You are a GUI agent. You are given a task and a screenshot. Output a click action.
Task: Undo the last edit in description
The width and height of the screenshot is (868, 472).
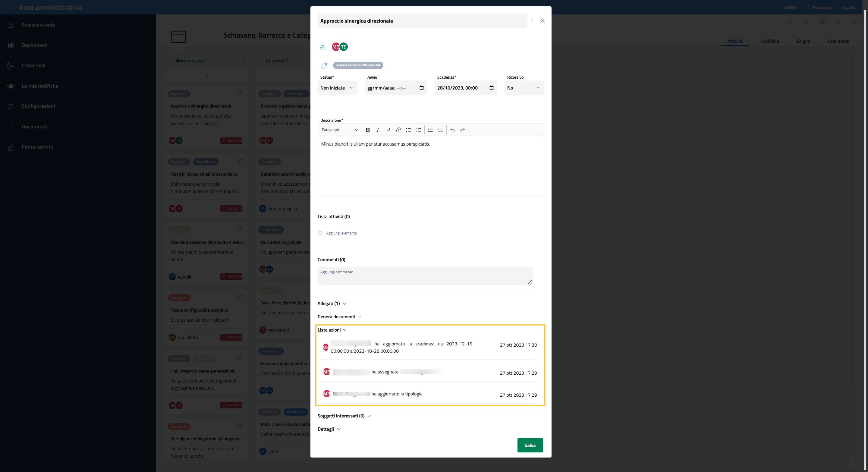click(x=452, y=130)
